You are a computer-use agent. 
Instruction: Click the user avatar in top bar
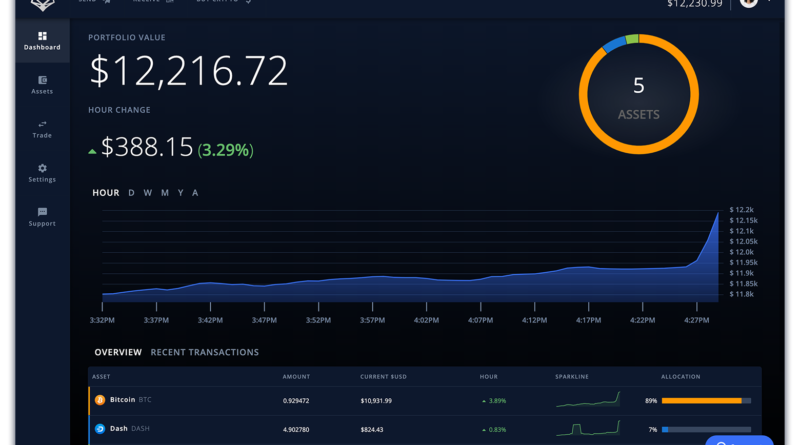[x=748, y=4]
